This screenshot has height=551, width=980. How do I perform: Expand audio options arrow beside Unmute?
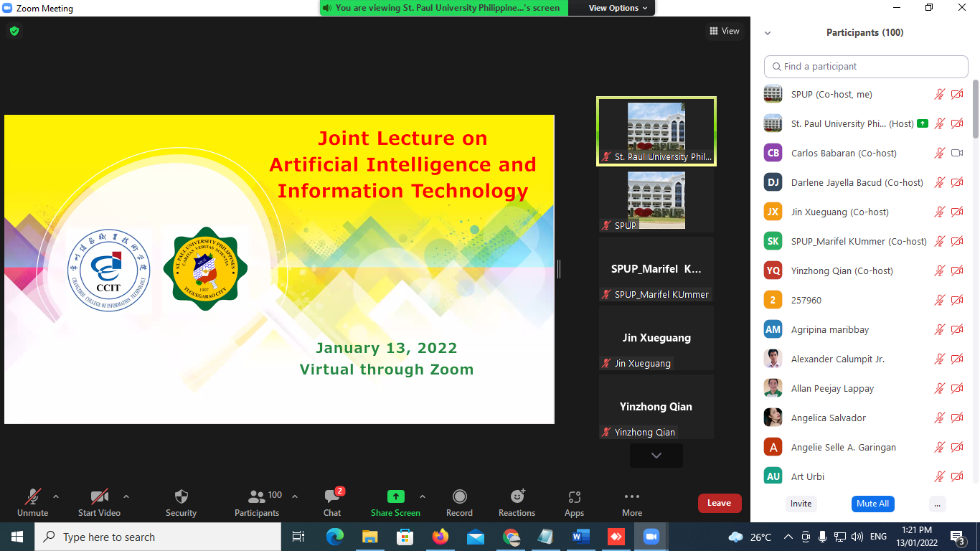pos(56,496)
